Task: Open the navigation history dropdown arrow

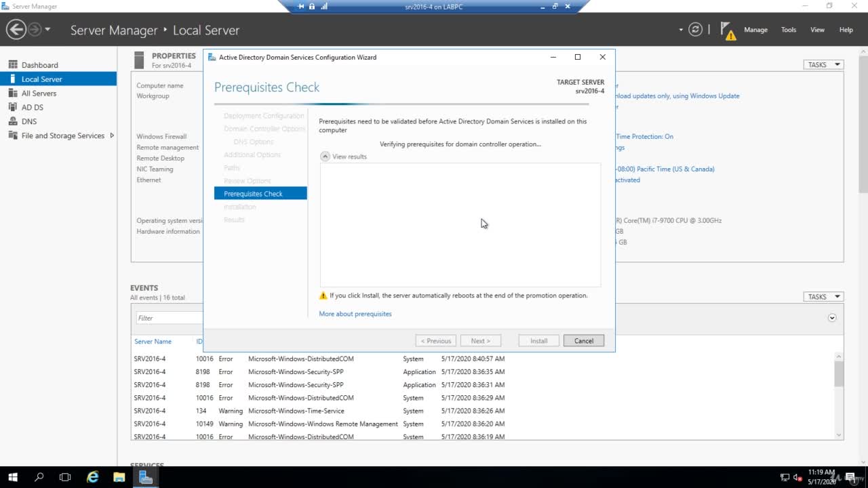Action: tap(47, 30)
